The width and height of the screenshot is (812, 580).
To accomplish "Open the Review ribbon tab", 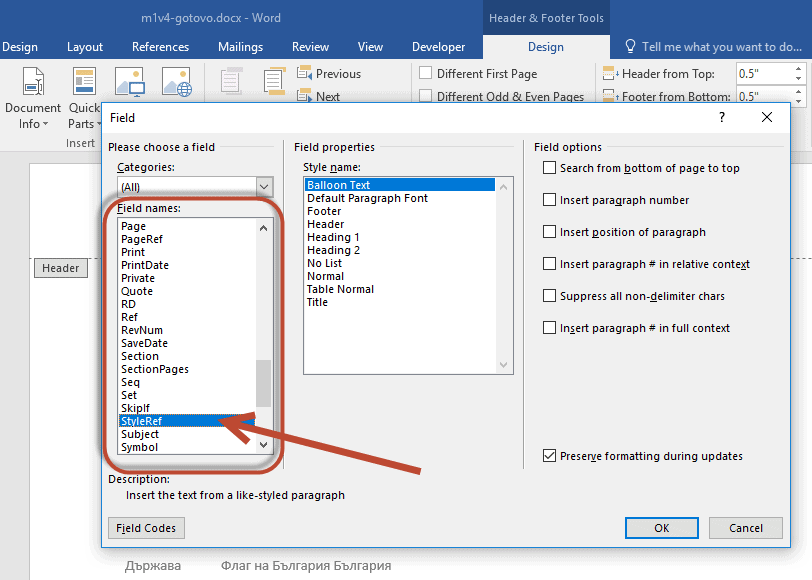I will coord(310,47).
